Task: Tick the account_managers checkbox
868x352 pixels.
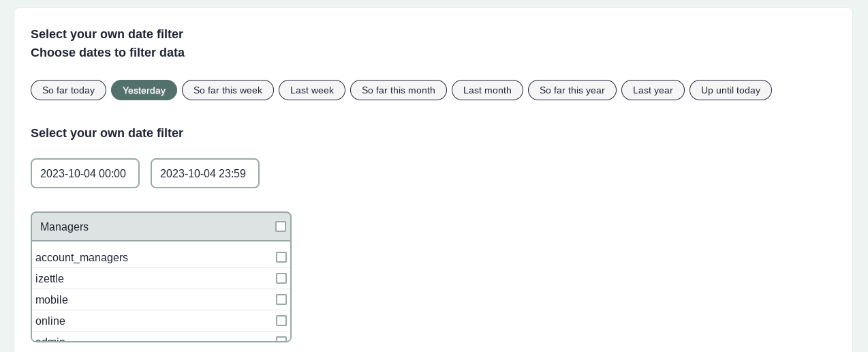Action: coord(281,257)
